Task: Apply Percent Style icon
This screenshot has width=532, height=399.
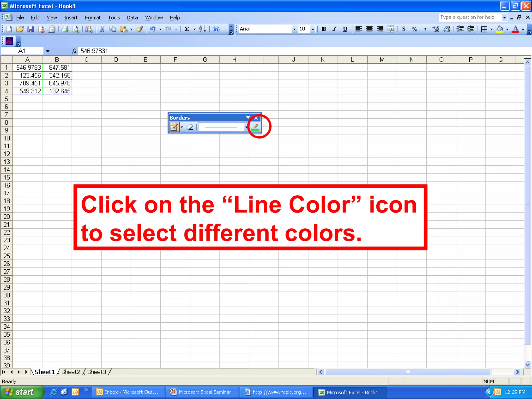Action: coord(414,29)
